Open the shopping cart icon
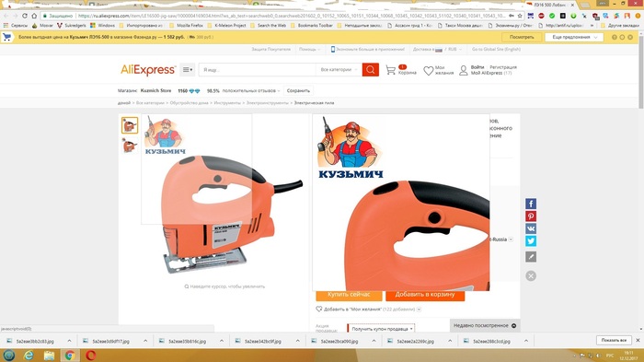644x362 pixels. click(x=391, y=70)
